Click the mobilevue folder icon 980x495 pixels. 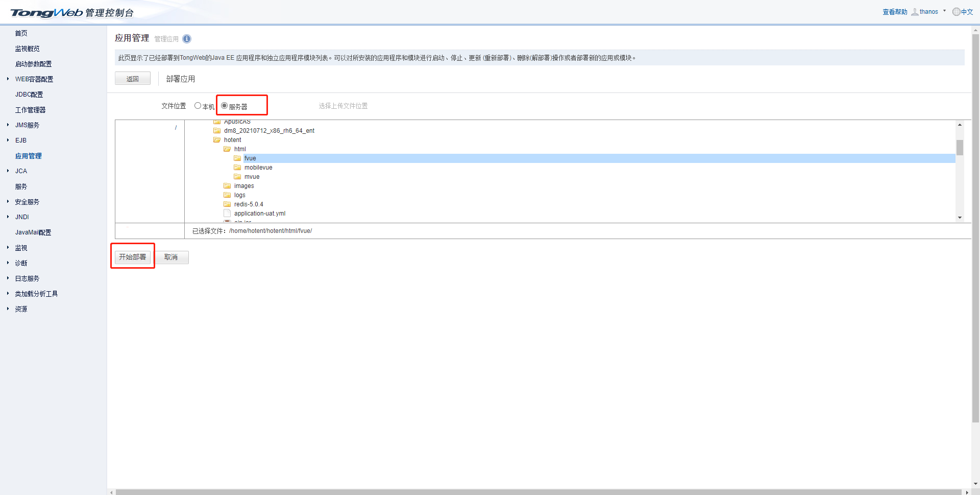point(237,168)
